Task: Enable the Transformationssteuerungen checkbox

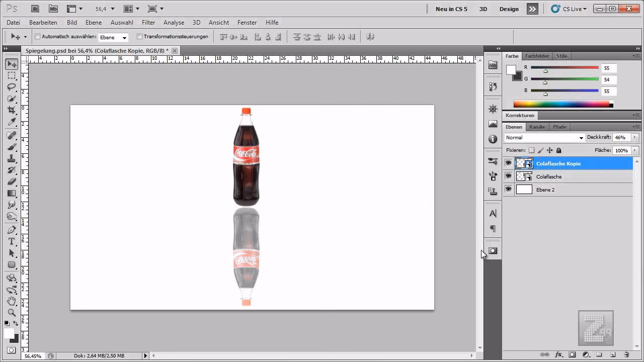Action: tap(139, 37)
